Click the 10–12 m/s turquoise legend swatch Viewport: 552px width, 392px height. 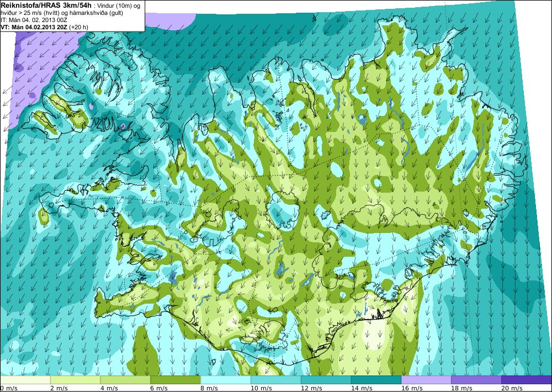click(275, 380)
